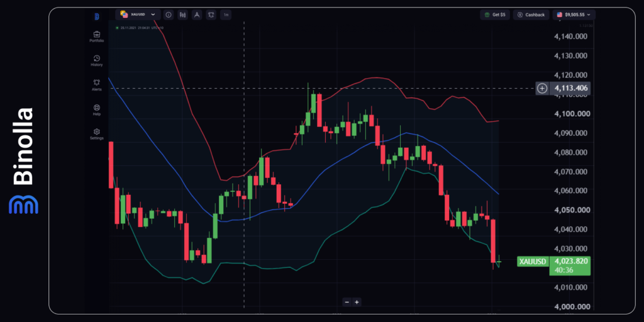
Task: Click the 4,030.000 price axis label
Action: (571, 248)
